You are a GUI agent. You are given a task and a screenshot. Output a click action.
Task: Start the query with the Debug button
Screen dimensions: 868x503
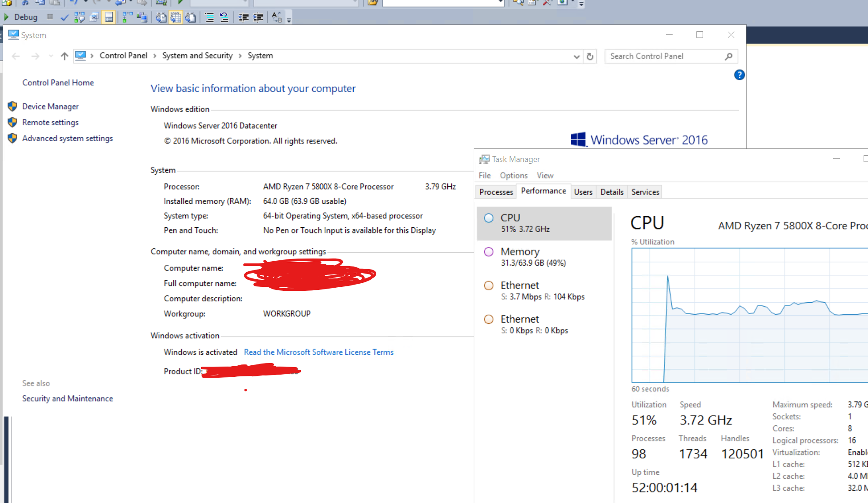pyautogui.click(x=21, y=17)
